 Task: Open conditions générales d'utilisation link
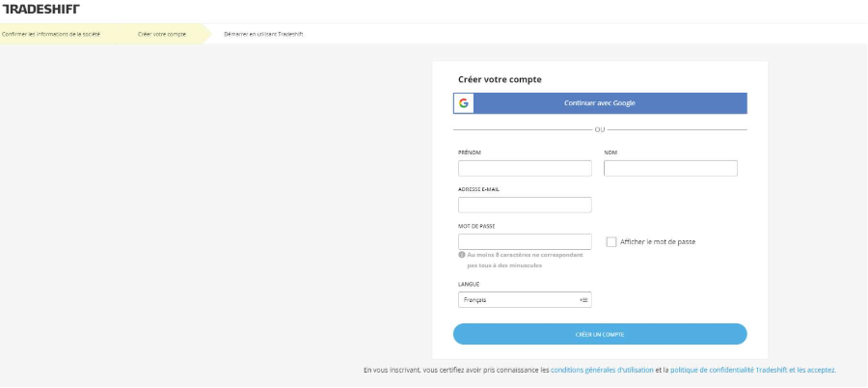pyautogui.click(x=602, y=370)
